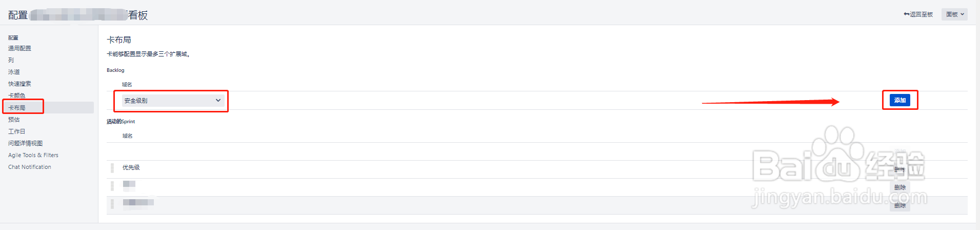Viewport: 980px width, 230px height.
Task: Click the 返回至板 link
Action: 921,14
